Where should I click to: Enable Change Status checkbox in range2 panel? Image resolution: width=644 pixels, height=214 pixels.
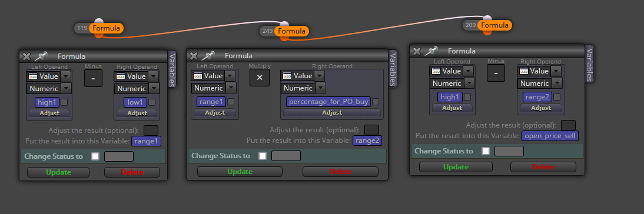coord(263,156)
